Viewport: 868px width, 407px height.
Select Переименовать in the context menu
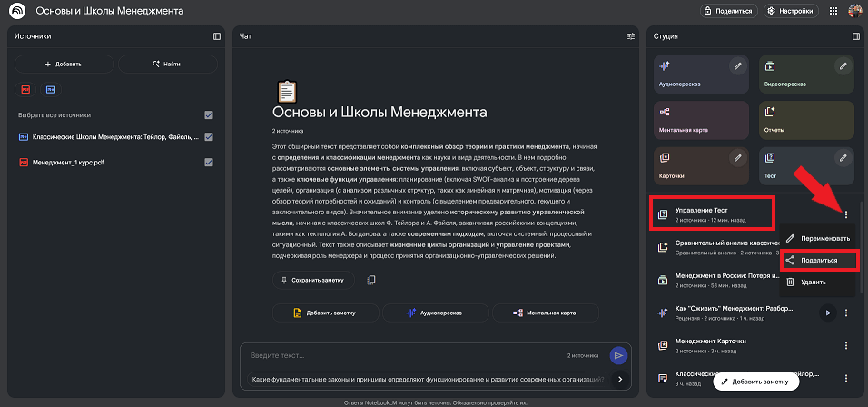point(818,238)
